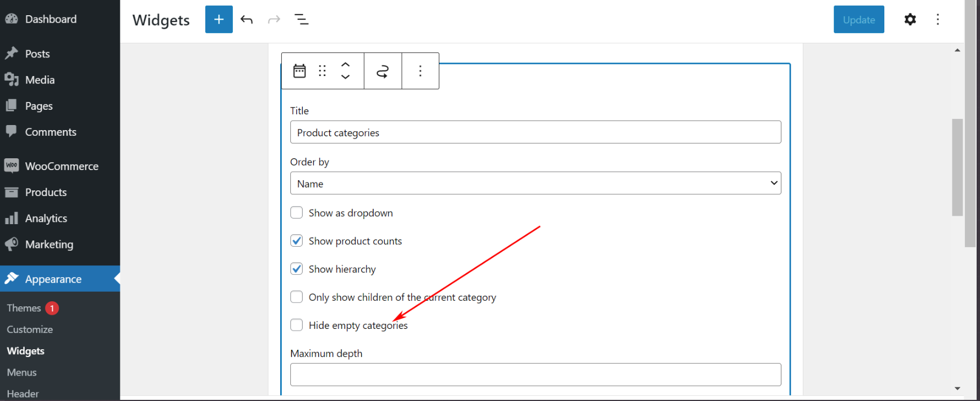Go to the Customize submenu item

pos(30,329)
